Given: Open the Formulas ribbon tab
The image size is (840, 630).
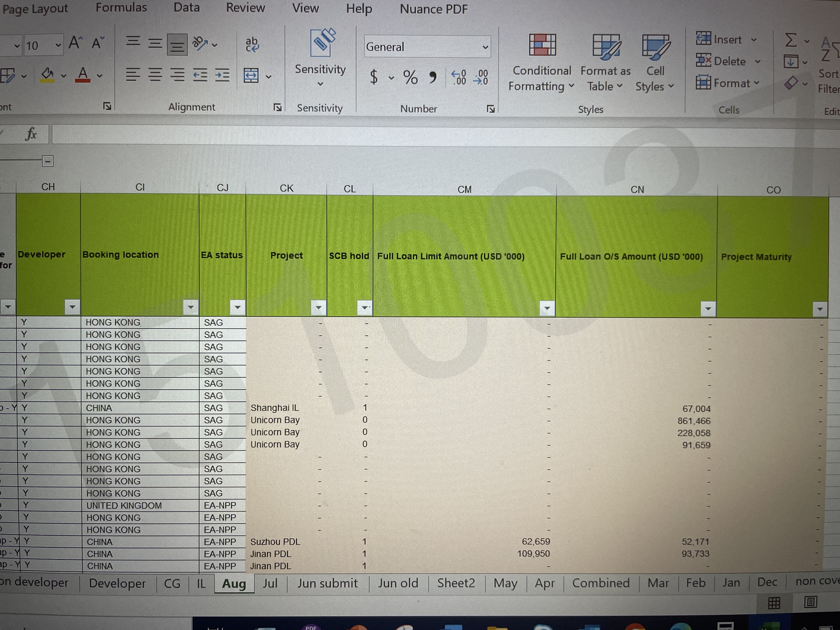Looking at the screenshot, I should (x=121, y=7).
